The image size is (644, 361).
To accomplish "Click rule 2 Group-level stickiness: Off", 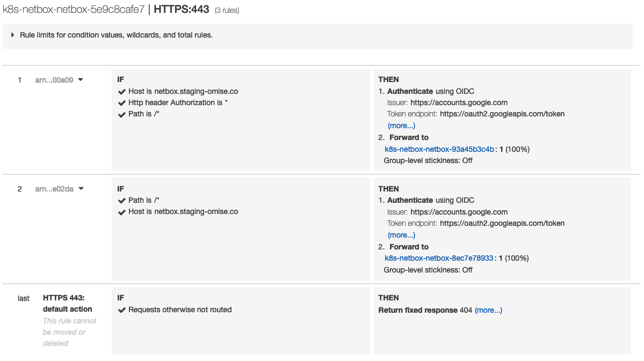I will (428, 270).
